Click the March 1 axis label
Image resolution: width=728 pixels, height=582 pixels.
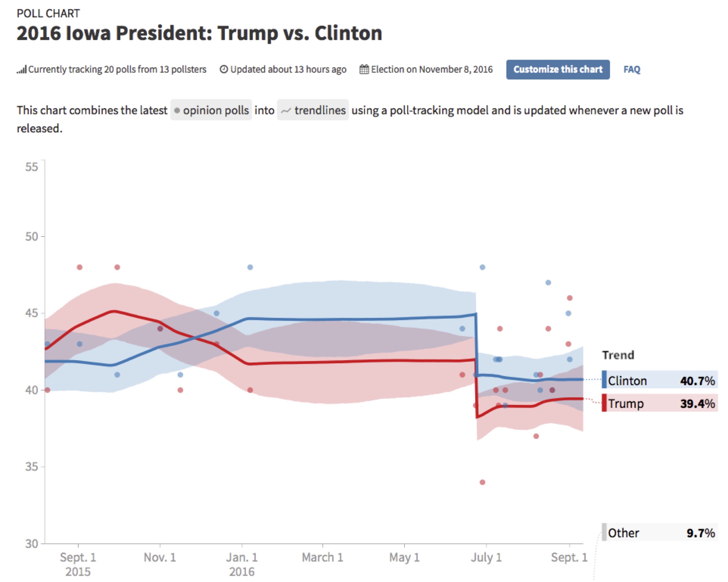point(322,557)
